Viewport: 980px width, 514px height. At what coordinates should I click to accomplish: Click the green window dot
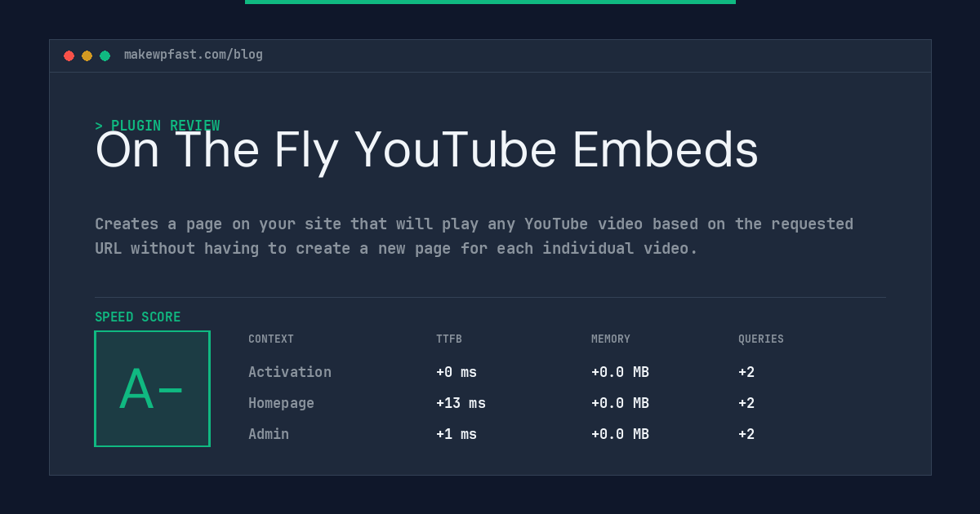(x=105, y=55)
